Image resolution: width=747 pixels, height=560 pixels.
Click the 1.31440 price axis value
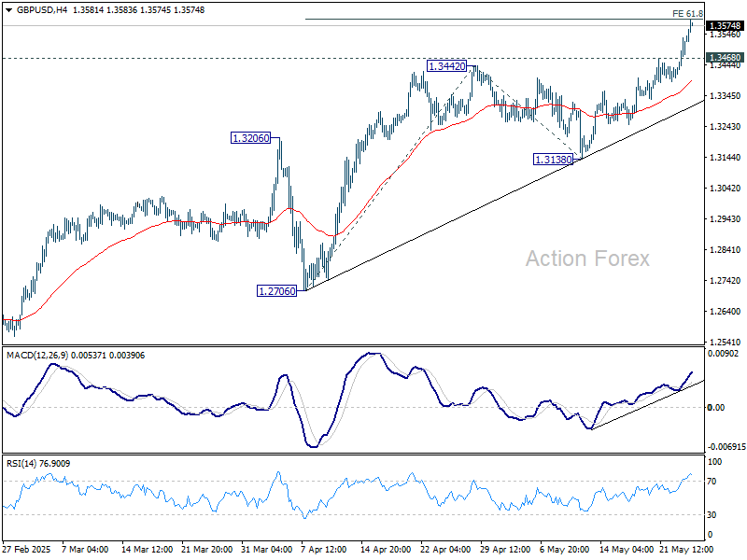point(726,158)
